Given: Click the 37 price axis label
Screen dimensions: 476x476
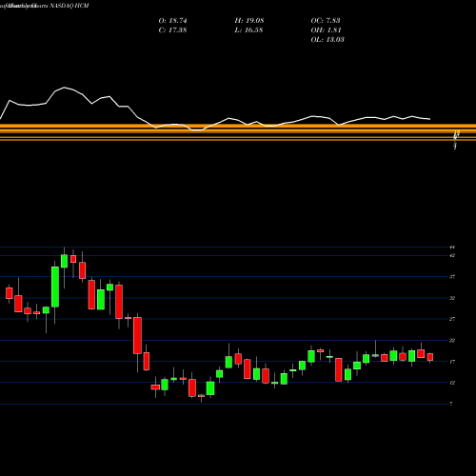Looking at the screenshot, I should click(x=452, y=277).
